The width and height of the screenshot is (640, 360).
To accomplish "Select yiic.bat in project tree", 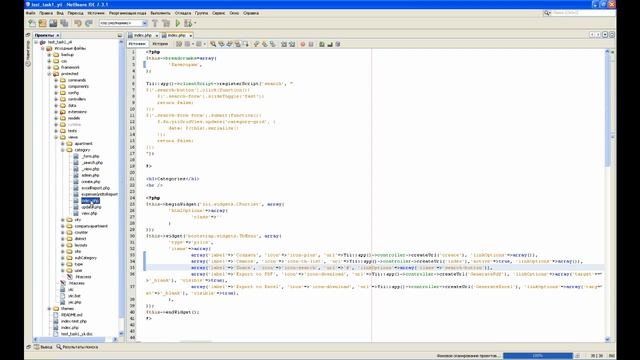I will 74,296.
